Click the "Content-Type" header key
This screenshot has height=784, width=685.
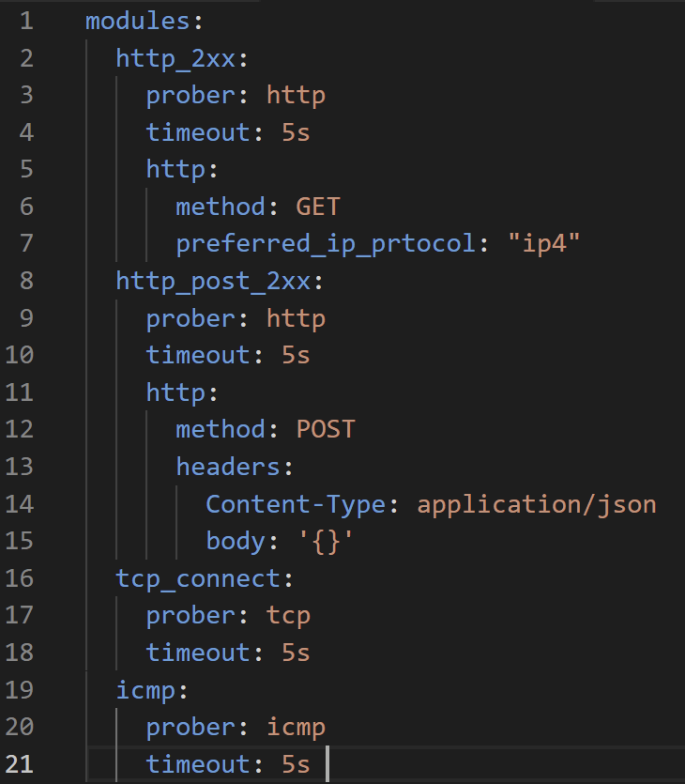[296, 504]
